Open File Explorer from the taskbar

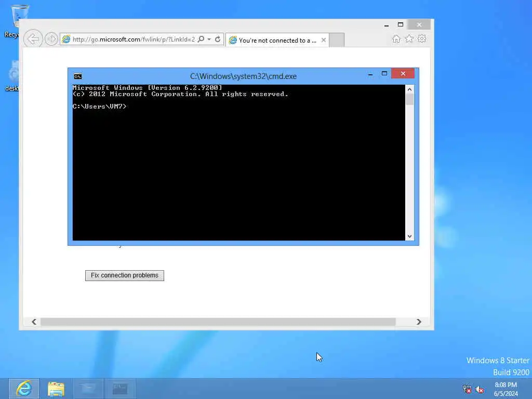pos(56,389)
